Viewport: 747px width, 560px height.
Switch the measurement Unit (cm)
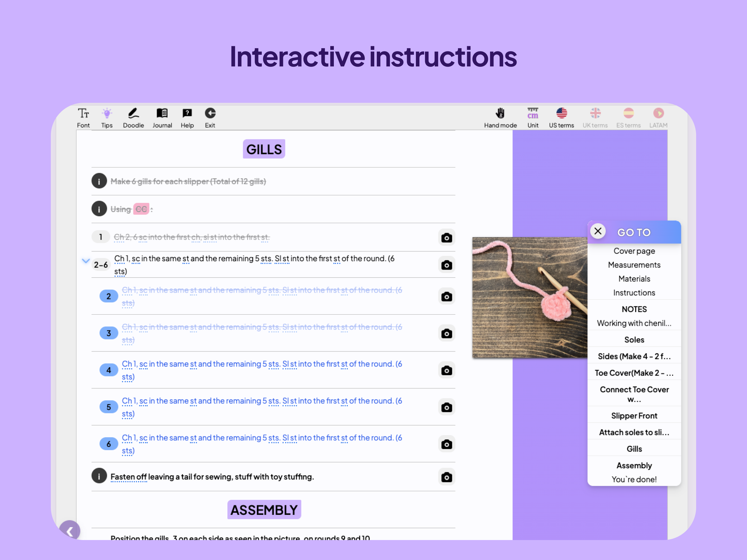(x=533, y=118)
